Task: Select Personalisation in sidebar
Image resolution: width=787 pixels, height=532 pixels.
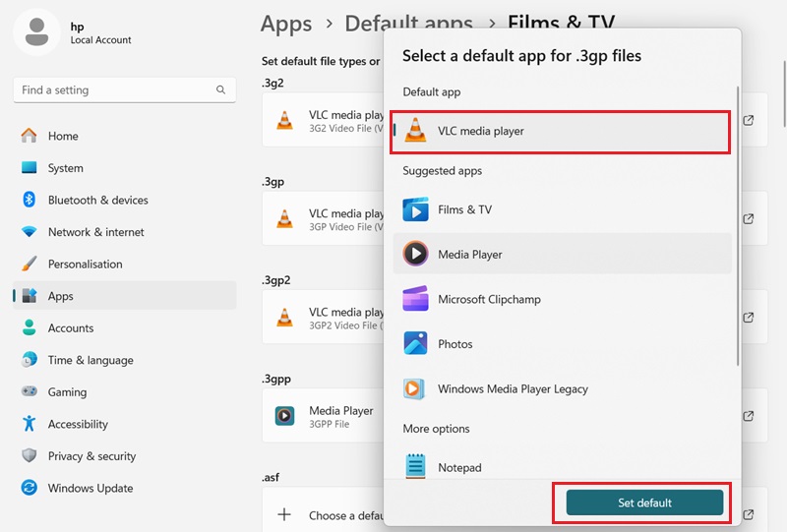Action: click(x=125, y=264)
